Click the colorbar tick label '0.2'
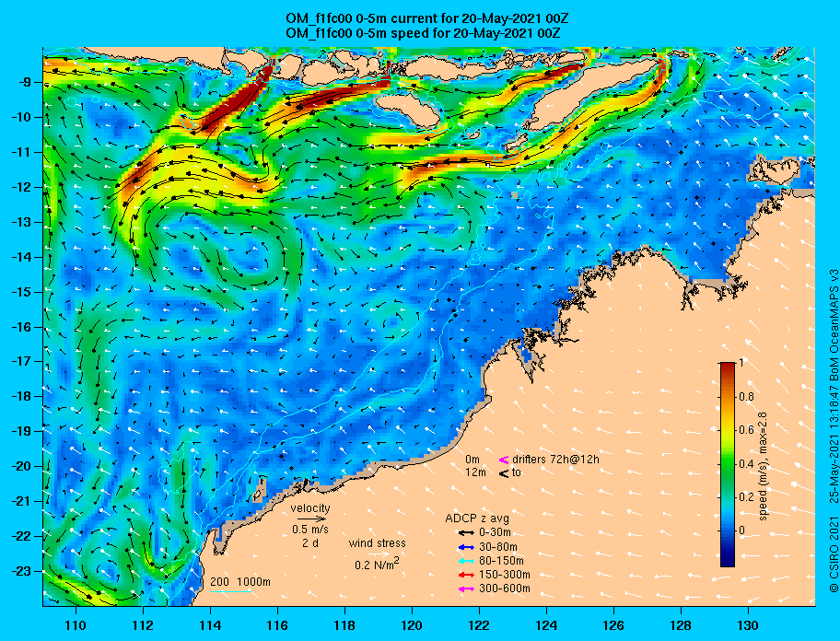The image size is (840, 641). point(746,497)
